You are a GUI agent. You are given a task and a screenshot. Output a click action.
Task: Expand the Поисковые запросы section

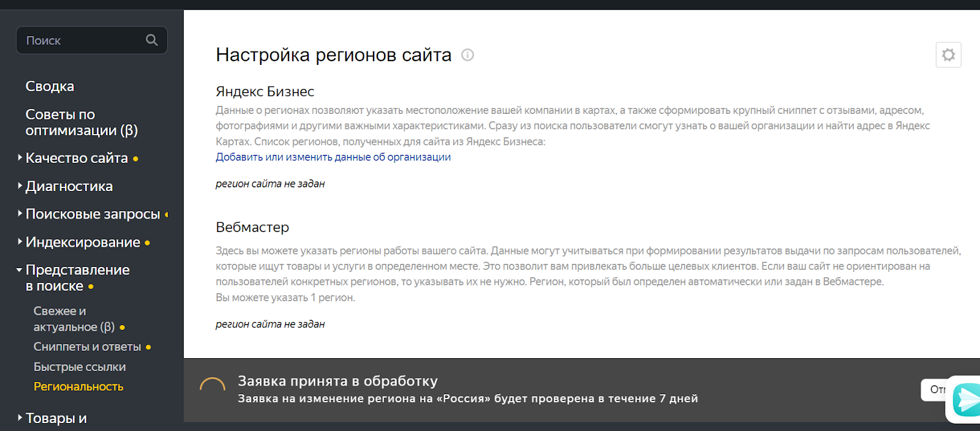(x=92, y=214)
